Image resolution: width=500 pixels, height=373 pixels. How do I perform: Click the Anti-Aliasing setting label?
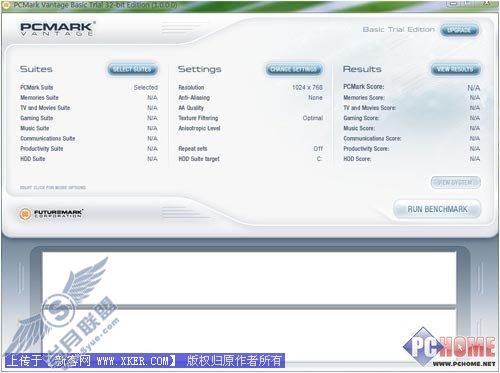(194, 98)
